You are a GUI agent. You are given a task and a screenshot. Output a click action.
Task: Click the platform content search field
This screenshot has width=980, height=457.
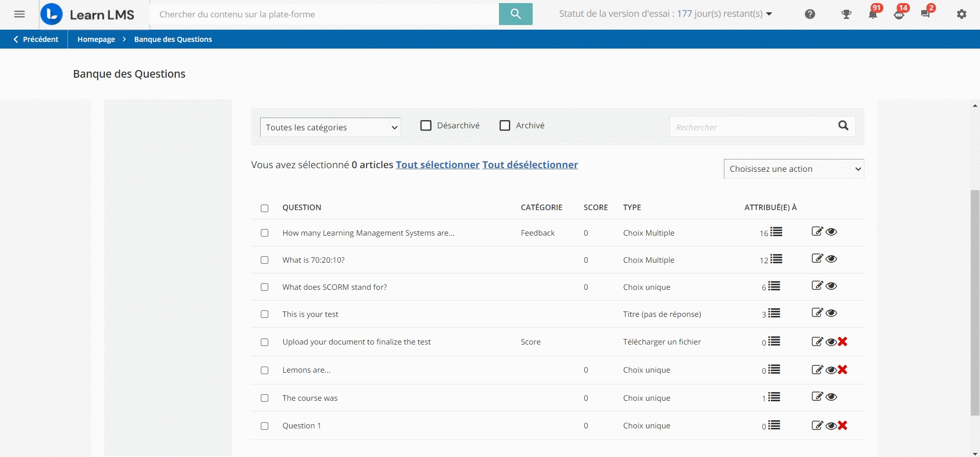click(x=324, y=14)
